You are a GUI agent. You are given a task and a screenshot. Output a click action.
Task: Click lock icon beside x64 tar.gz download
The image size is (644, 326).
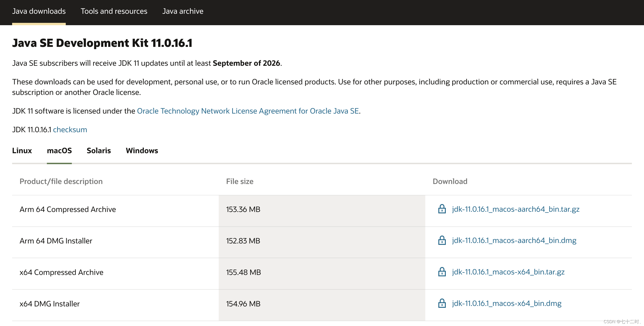click(x=442, y=272)
